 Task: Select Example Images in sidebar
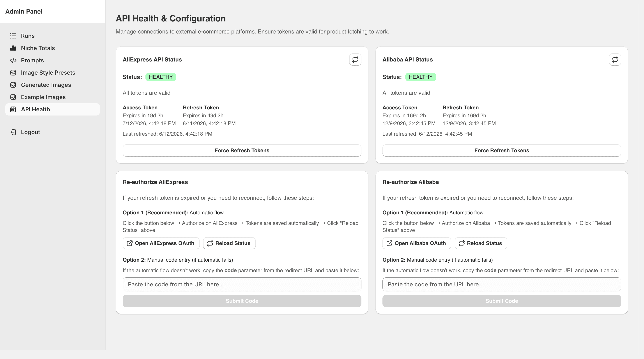pos(53,97)
